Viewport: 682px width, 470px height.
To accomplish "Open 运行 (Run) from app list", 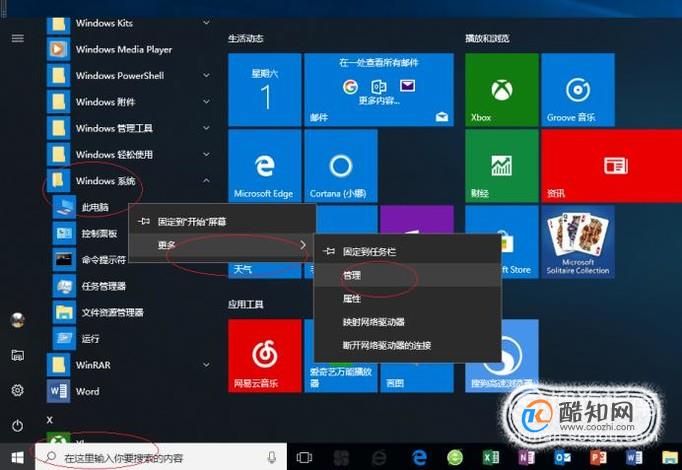I will [130, 338].
